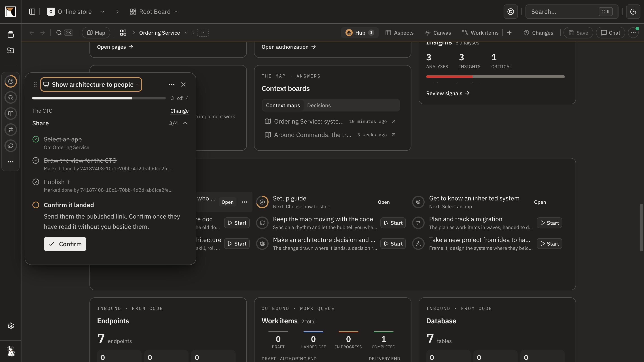Open the sidebar more options ellipsis
644x362 pixels.
(11, 162)
